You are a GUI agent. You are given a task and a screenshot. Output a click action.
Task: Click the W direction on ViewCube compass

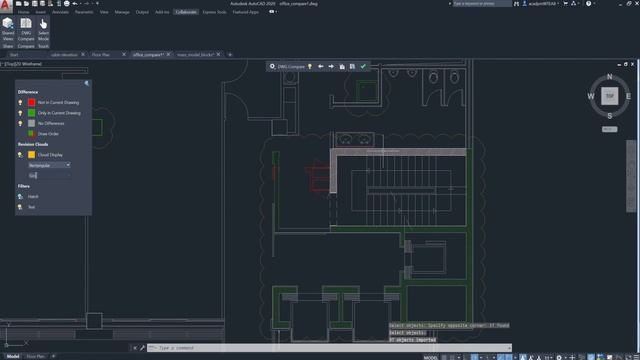tap(591, 96)
